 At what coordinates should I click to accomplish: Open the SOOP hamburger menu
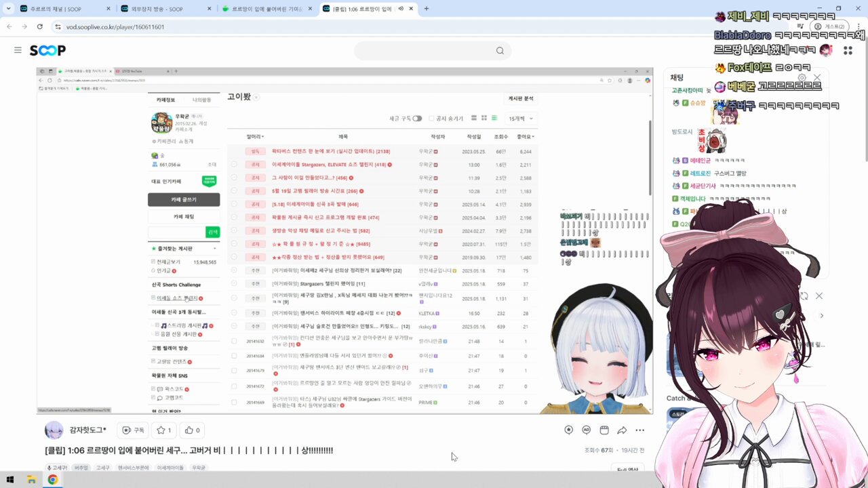(x=18, y=50)
